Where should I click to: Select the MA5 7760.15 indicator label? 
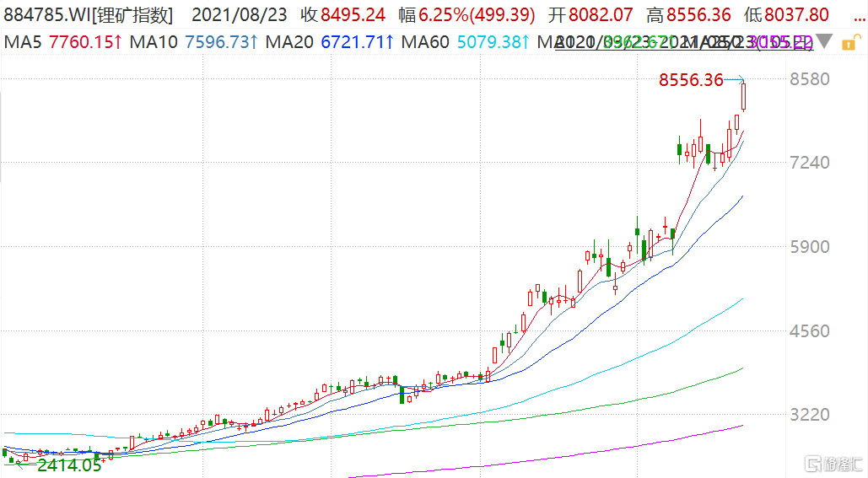pos(62,42)
